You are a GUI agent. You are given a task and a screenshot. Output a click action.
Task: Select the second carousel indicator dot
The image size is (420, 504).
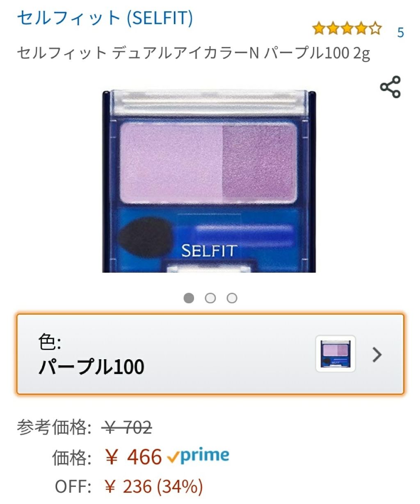tap(210, 298)
